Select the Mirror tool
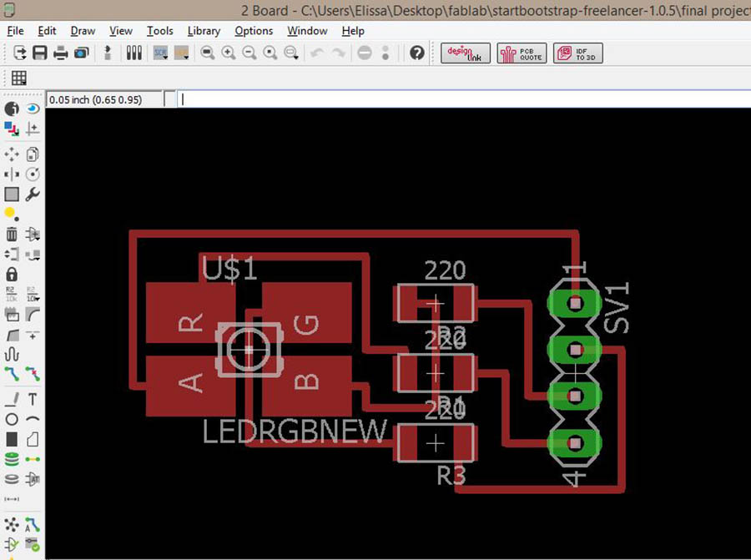Viewport: 751px width, 560px height. [x=12, y=174]
